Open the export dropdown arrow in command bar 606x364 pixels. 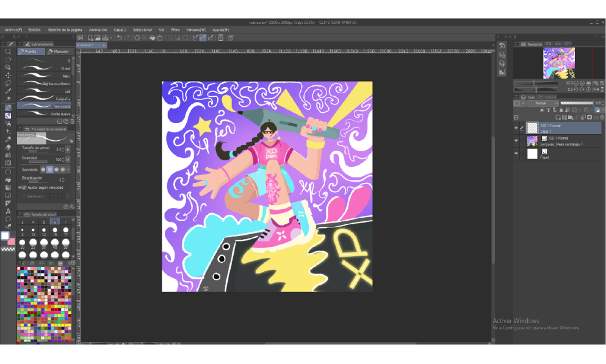pyautogui.click(x=111, y=38)
